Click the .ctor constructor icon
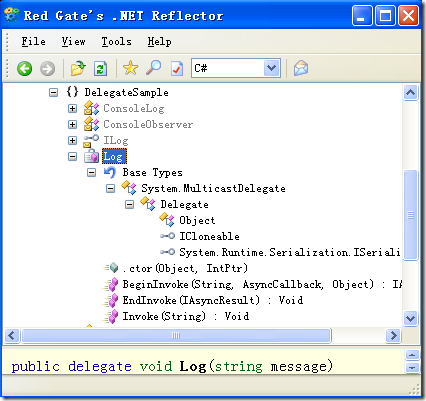 coord(111,268)
